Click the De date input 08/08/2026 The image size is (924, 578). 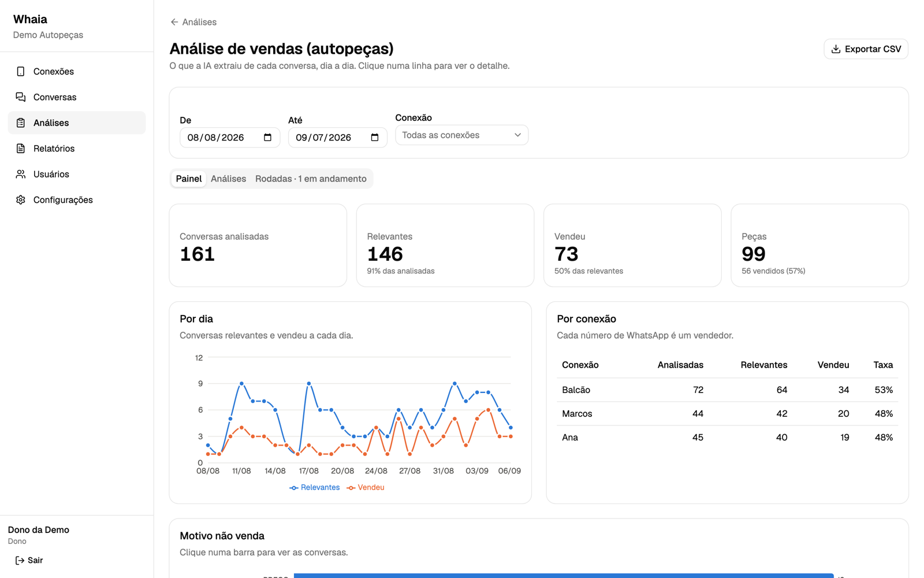(x=230, y=138)
